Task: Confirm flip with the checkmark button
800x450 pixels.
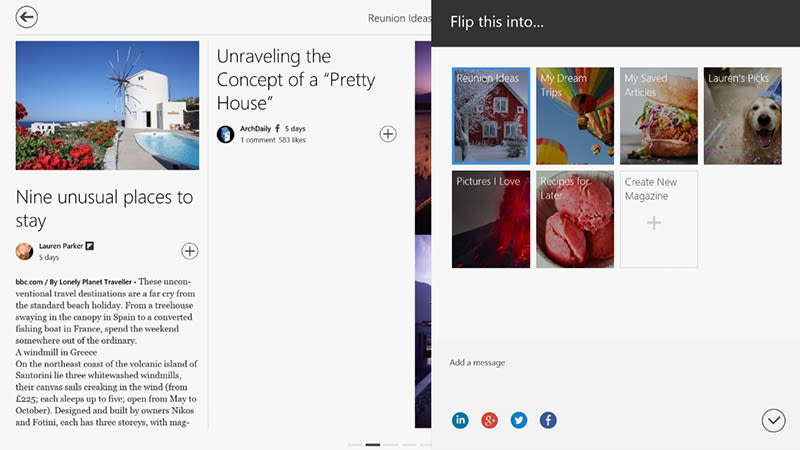Action: point(773,420)
